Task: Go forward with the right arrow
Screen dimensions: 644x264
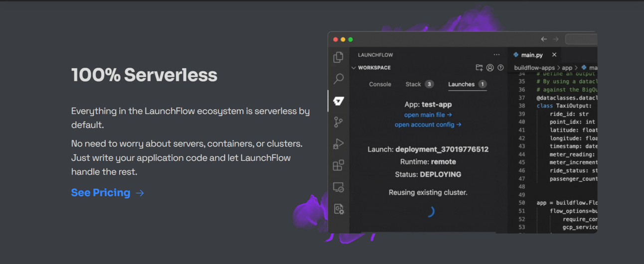Action: [555, 39]
